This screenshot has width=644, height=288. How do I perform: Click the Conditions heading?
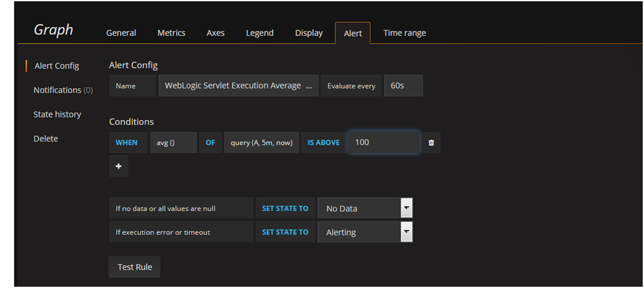(x=131, y=122)
